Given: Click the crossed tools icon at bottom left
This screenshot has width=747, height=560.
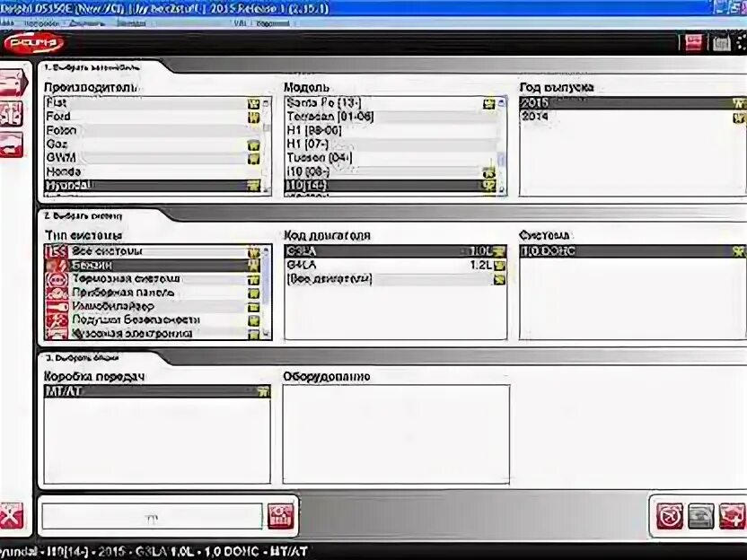Looking at the screenshot, I should pyautogui.click(x=12, y=516).
